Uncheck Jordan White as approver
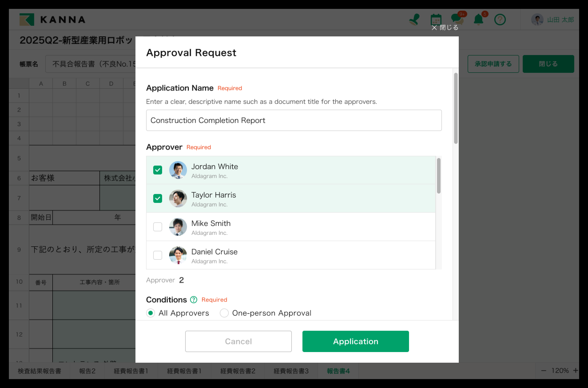The width and height of the screenshot is (588, 388). click(x=158, y=170)
